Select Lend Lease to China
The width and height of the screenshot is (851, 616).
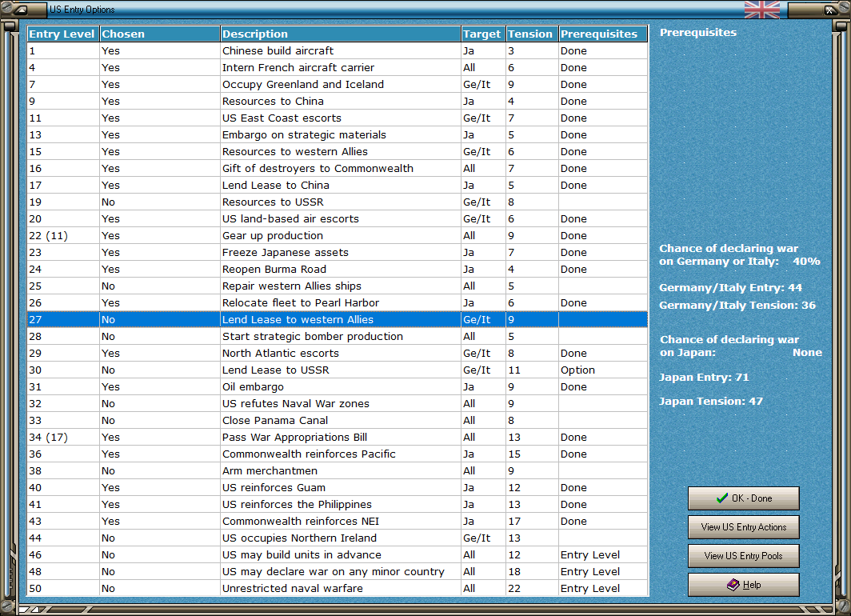(337, 186)
